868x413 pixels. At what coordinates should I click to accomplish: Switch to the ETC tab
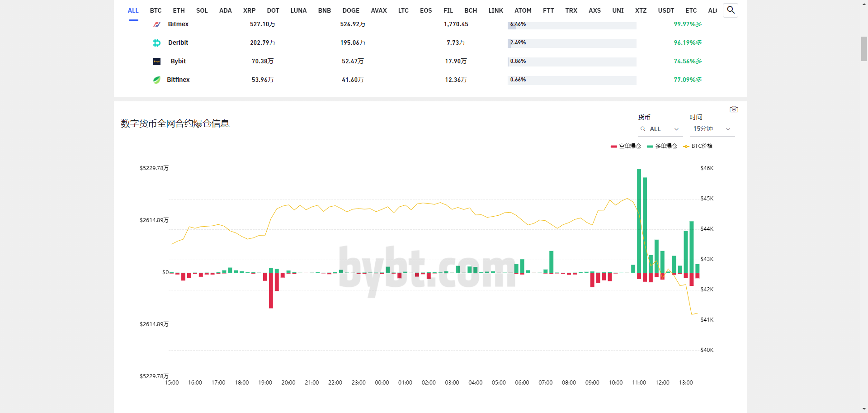[x=691, y=10]
